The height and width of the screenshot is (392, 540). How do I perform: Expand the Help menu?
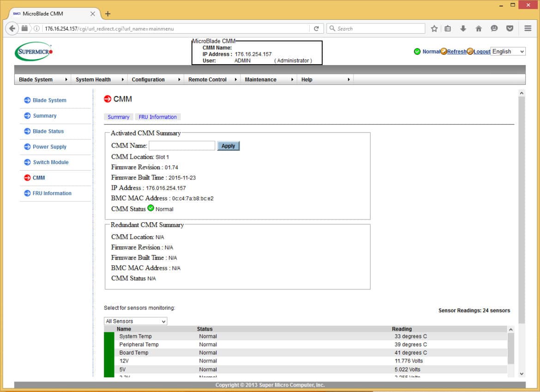click(x=325, y=79)
